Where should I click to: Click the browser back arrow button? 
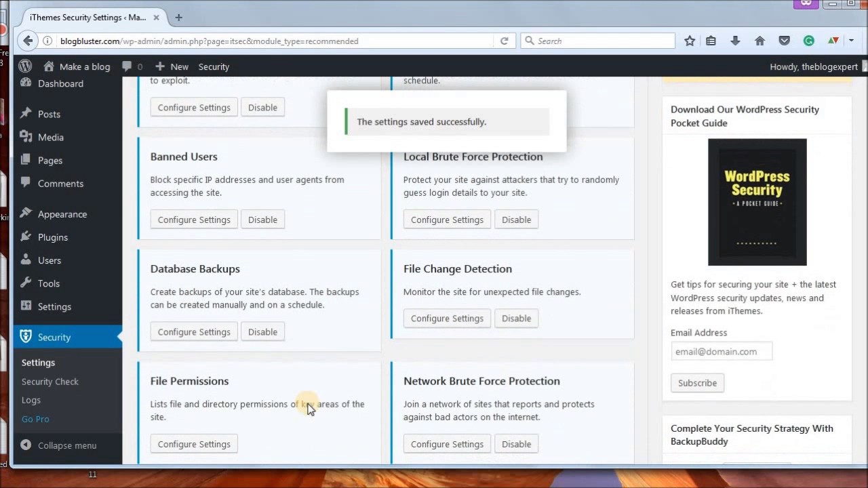pyautogui.click(x=28, y=41)
